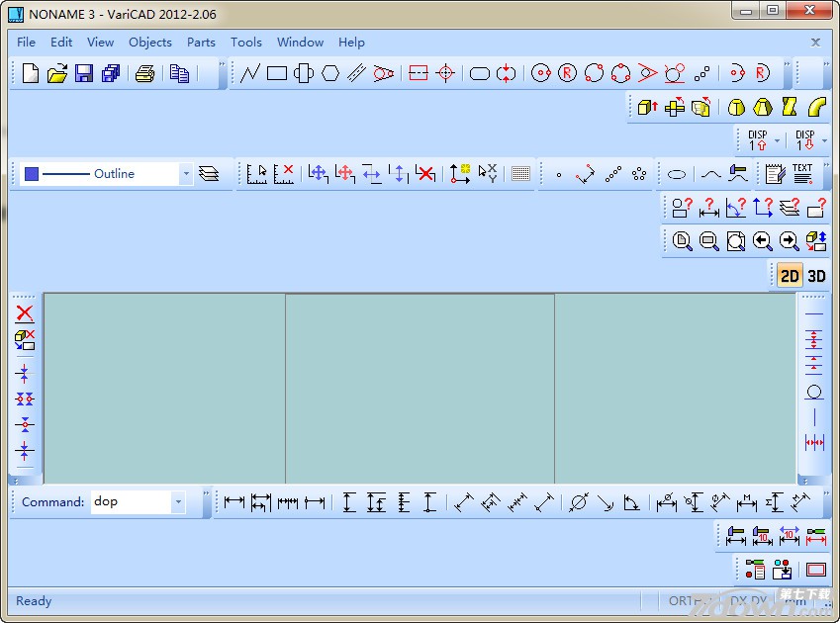The image size is (840, 623).
Task: Toggle the grid display icon
Action: tap(520, 174)
